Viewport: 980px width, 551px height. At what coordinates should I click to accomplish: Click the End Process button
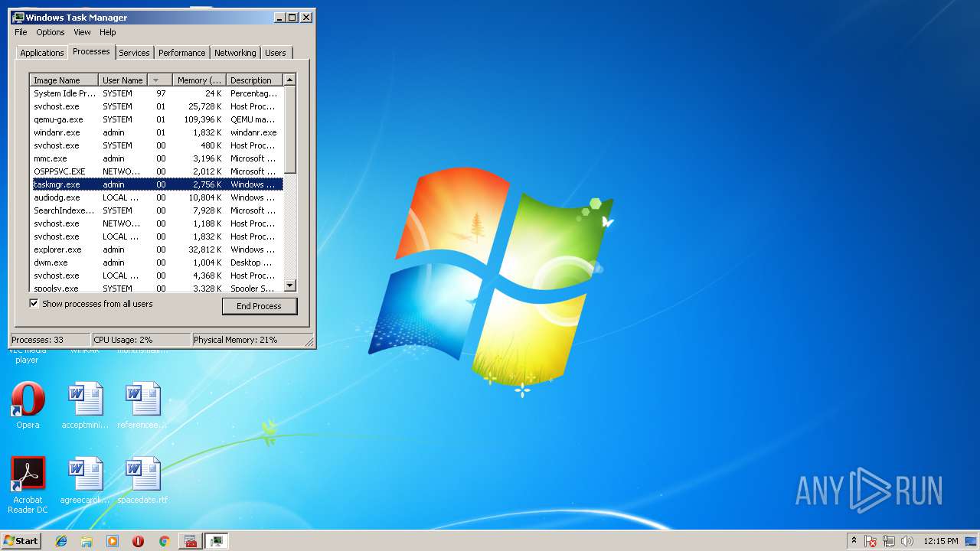coord(259,306)
